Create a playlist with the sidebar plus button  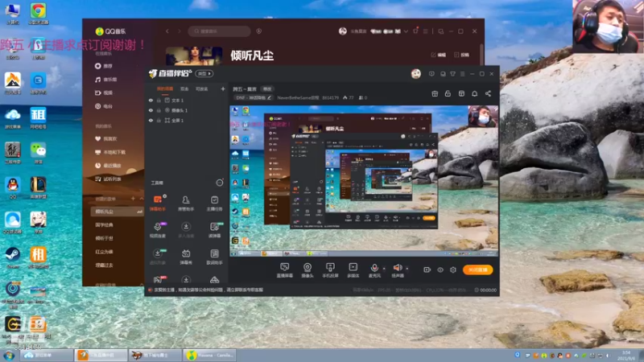[x=133, y=199]
